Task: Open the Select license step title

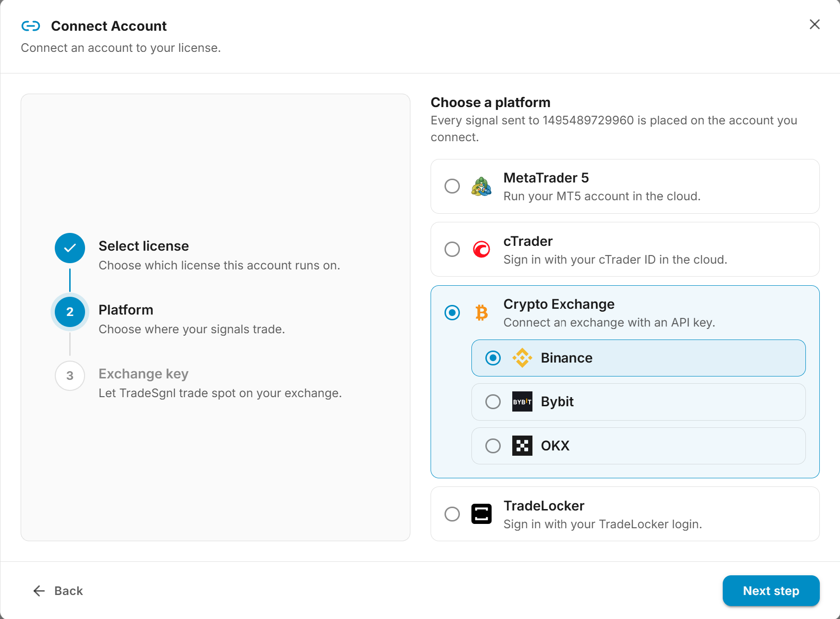Action: click(x=144, y=246)
